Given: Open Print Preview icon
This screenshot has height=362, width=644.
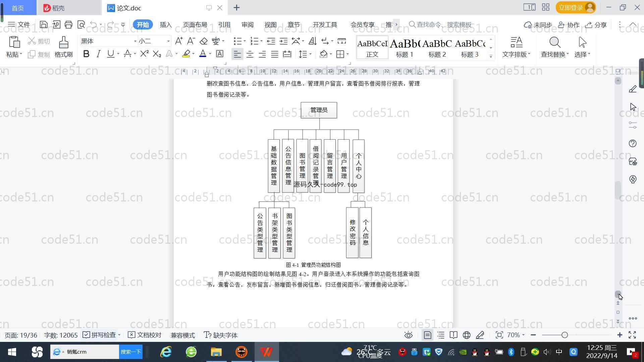Looking at the screenshot, I should [x=81, y=24].
